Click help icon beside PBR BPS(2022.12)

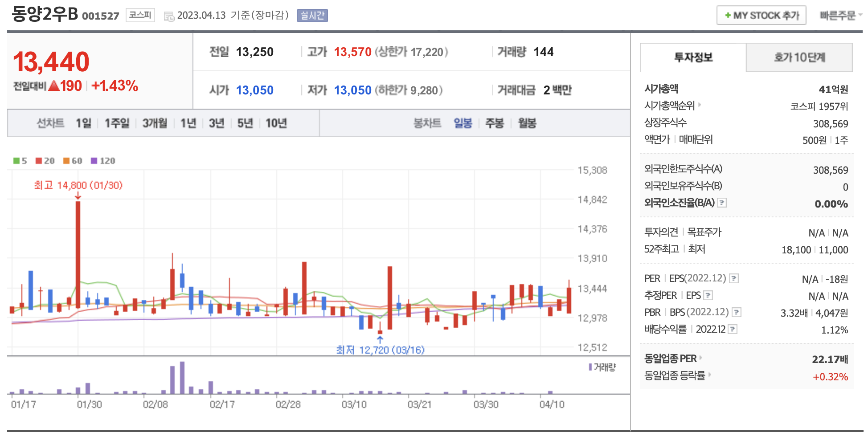pos(737,313)
